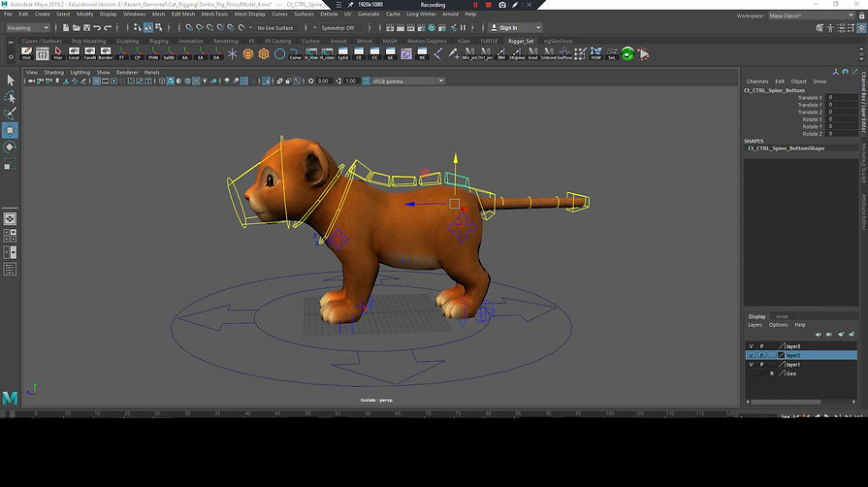Toggle visibility V of layer3
This screenshot has height=487, width=868.
click(750, 346)
